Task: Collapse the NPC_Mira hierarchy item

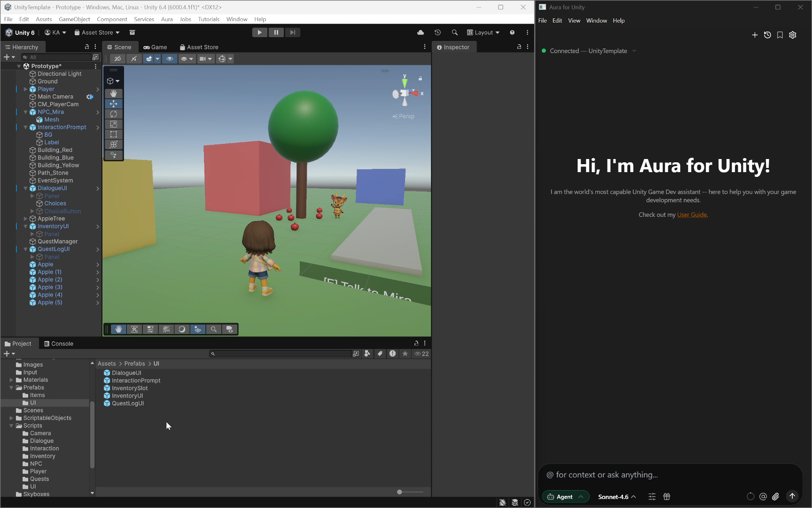Action: point(25,112)
